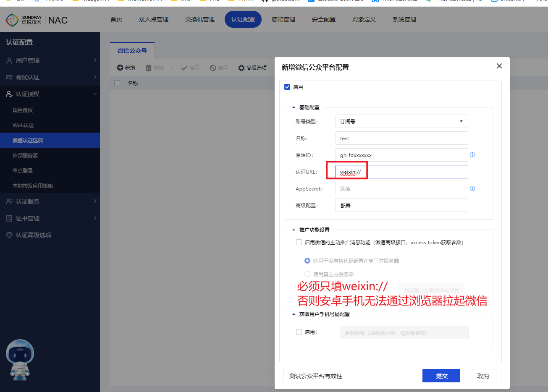Click the 启用 checkmark toolbar button
The height and width of the screenshot is (392, 548).
[190, 68]
